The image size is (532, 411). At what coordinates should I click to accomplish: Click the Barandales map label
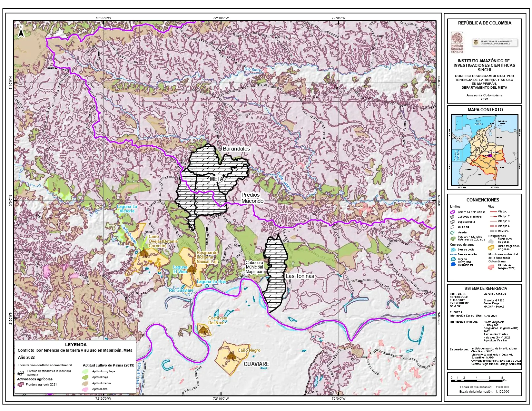tap(236, 149)
